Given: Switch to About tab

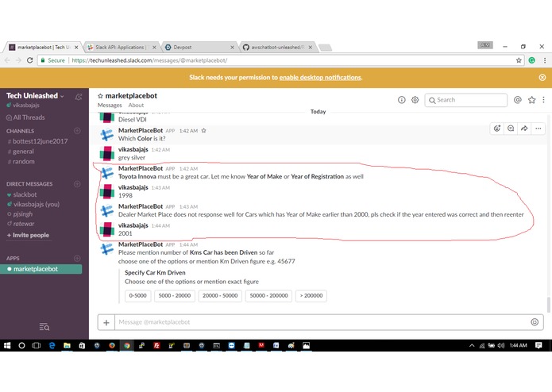Looking at the screenshot, I should (x=136, y=105).
